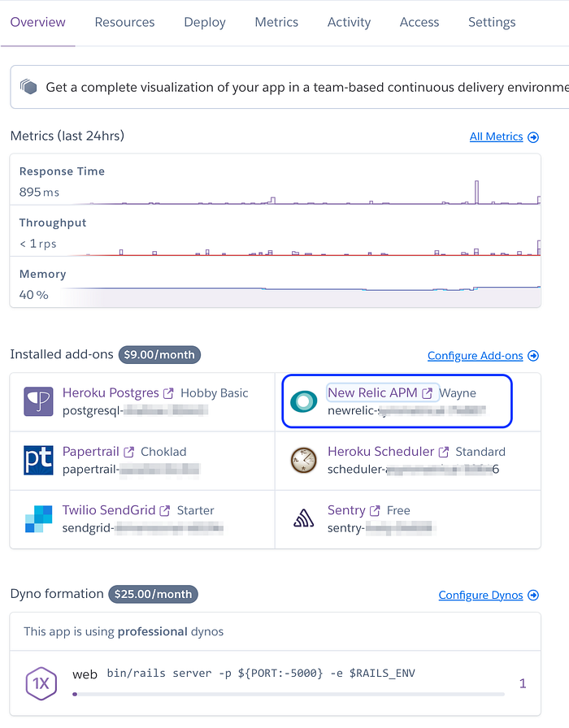Select the Overview tab

tap(37, 22)
